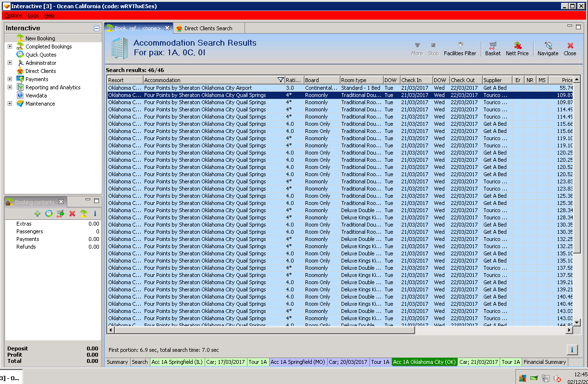The image size is (588, 384).
Task: Click results table scroll-down arrow
Action: point(577,323)
